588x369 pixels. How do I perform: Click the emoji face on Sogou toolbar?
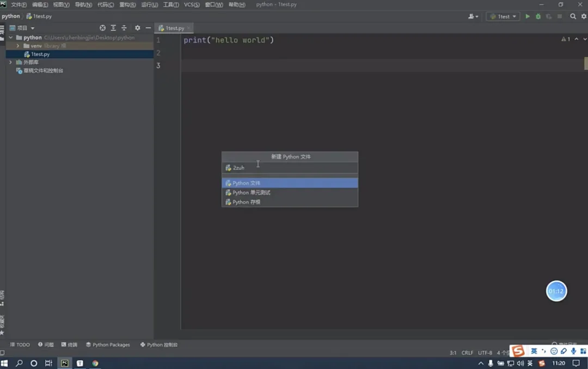click(554, 352)
